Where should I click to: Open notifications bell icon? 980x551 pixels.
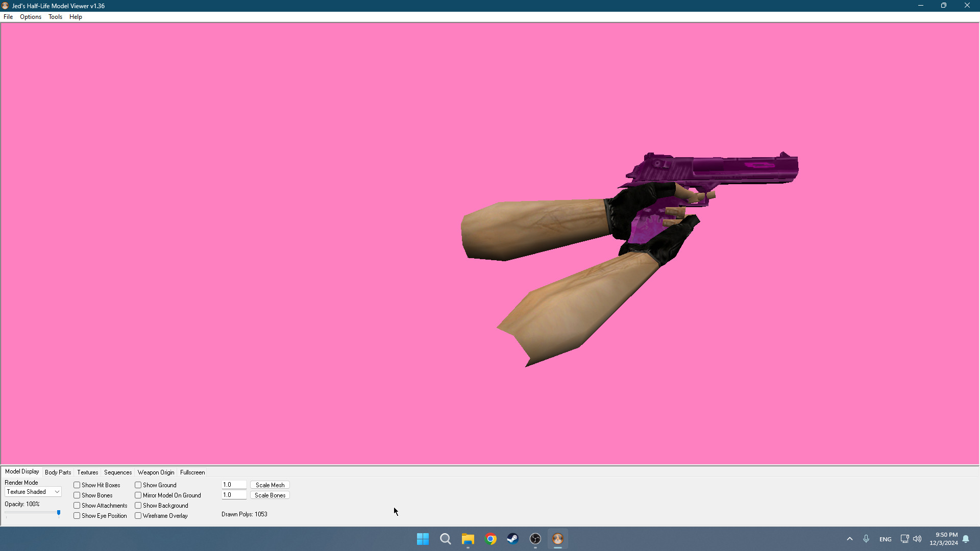(966, 539)
